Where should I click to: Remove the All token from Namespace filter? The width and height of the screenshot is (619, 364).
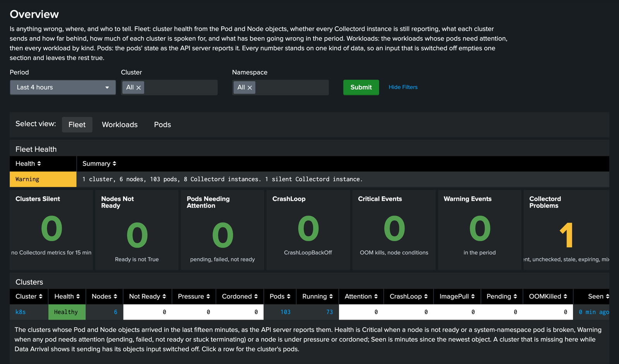click(250, 88)
